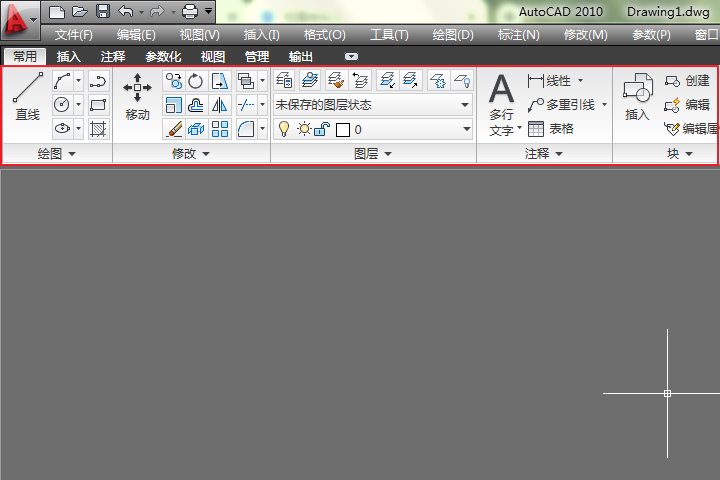Click the Erase brush icon
Viewport: 720px width, 480px height.
[x=174, y=129]
